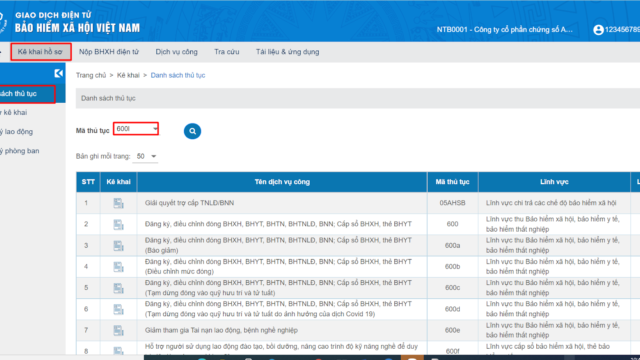
Task: Click the blue search button
Action: (192, 131)
